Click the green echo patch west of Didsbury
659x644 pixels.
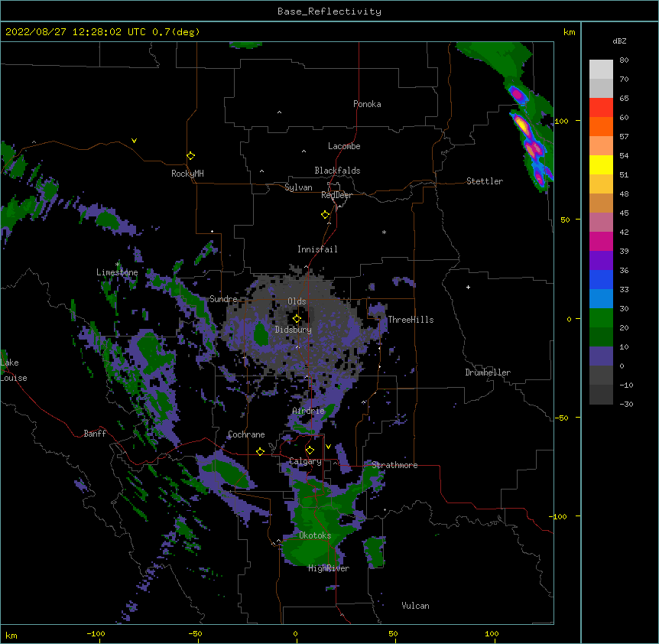[x=261, y=334]
